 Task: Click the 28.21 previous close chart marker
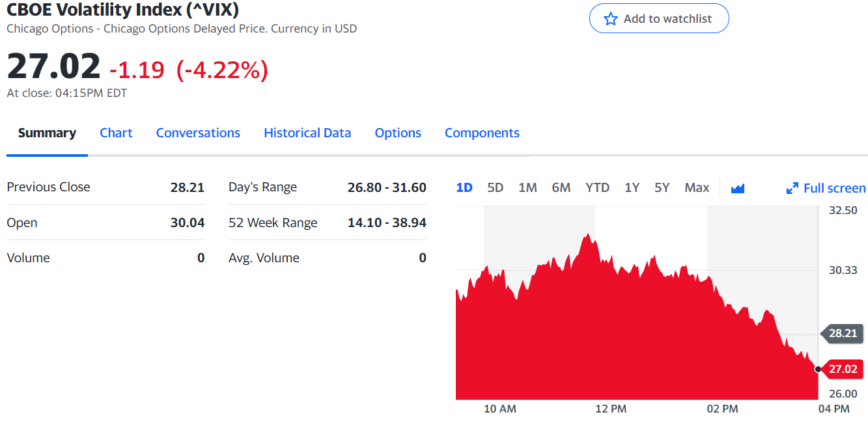click(843, 333)
